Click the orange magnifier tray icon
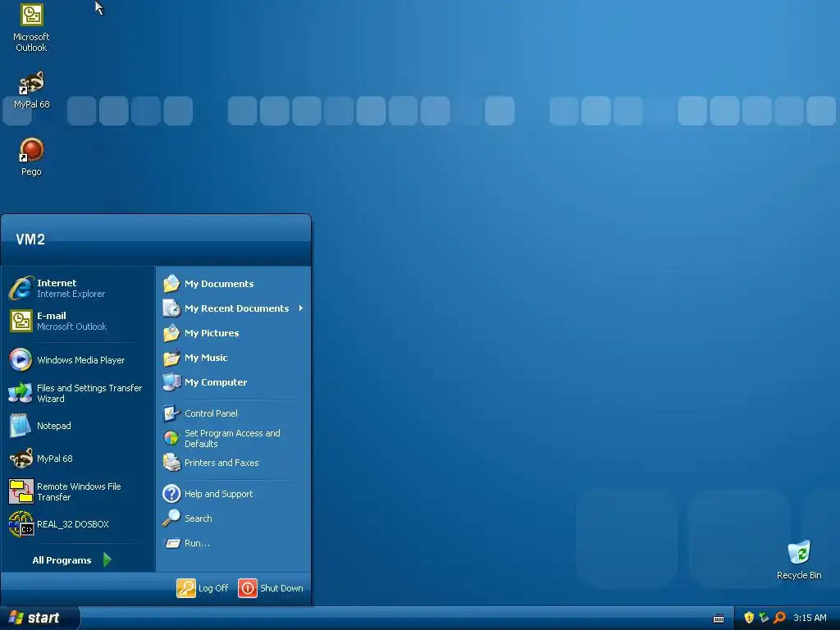 779,618
